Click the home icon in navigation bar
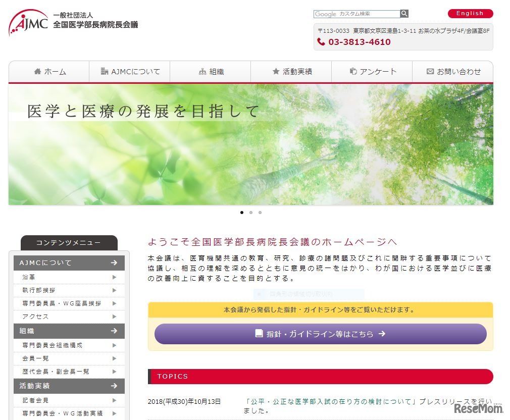510x420 pixels. click(x=37, y=72)
